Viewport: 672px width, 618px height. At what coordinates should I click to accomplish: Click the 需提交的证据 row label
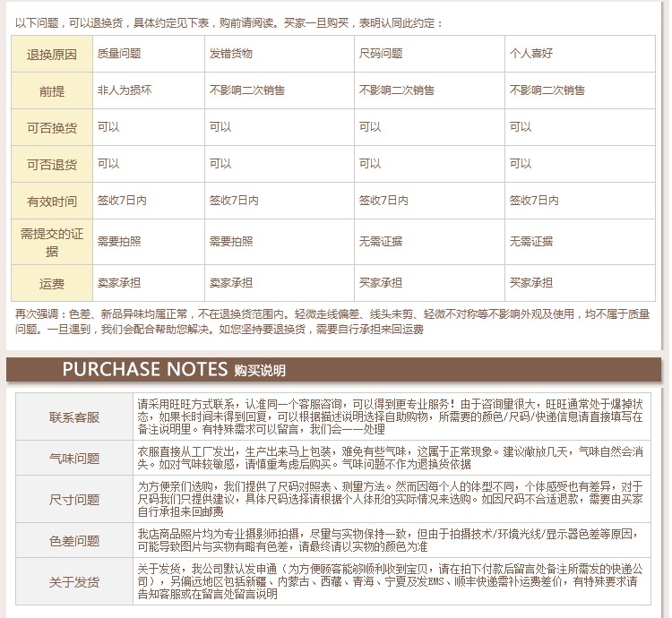52,242
